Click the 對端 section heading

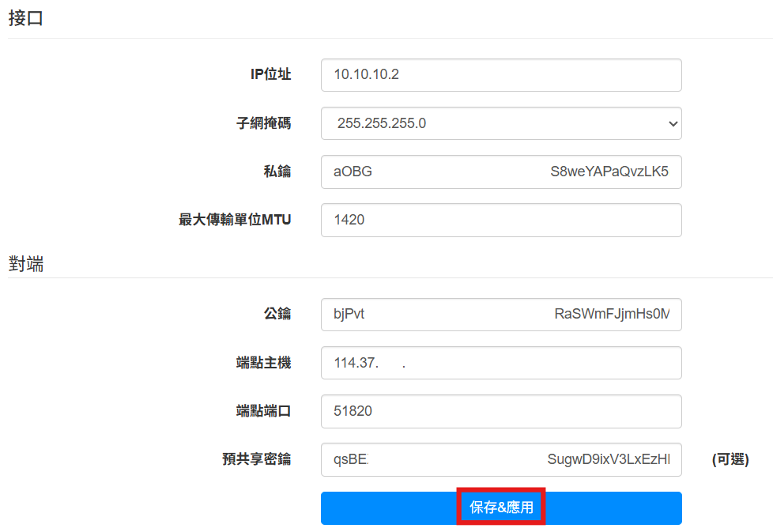tap(25, 265)
